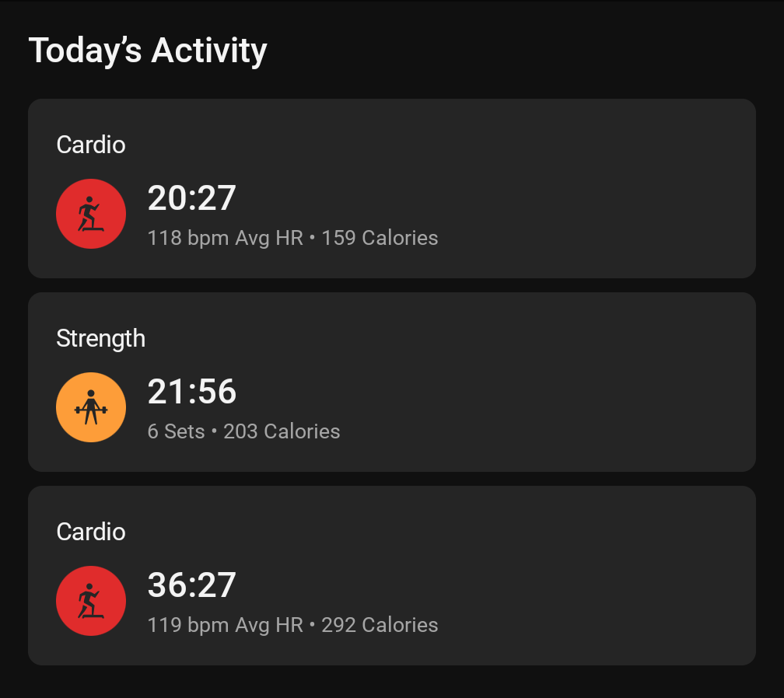Click the top Cardio card title
Screen dimensions: 784x698
[90, 145]
